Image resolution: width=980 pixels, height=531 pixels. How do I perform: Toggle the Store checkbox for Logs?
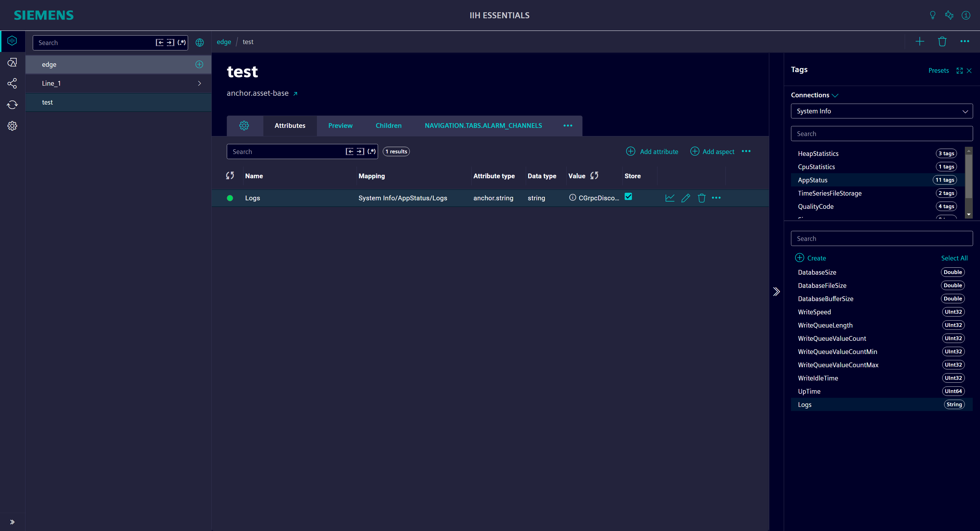[x=628, y=197]
